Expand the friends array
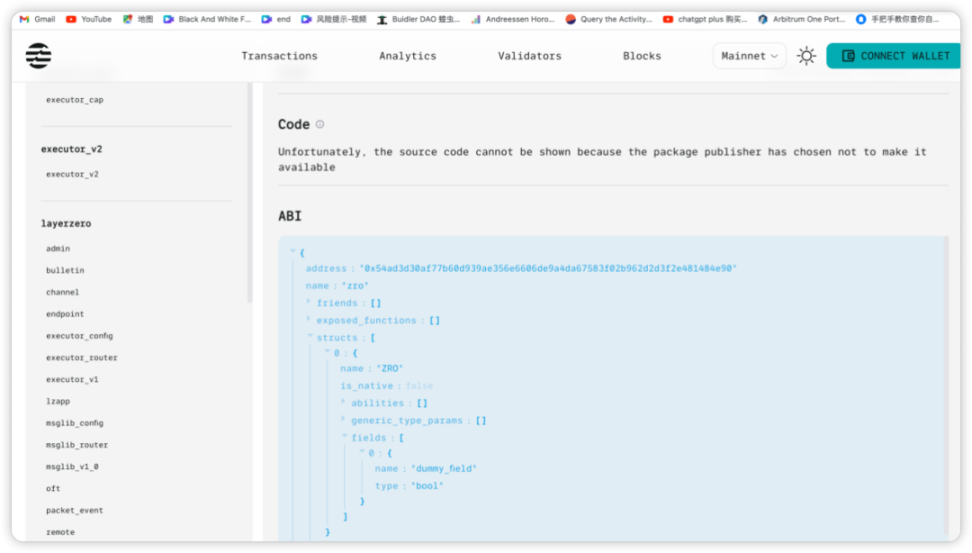Screen dimensions: 972x553 click(309, 301)
